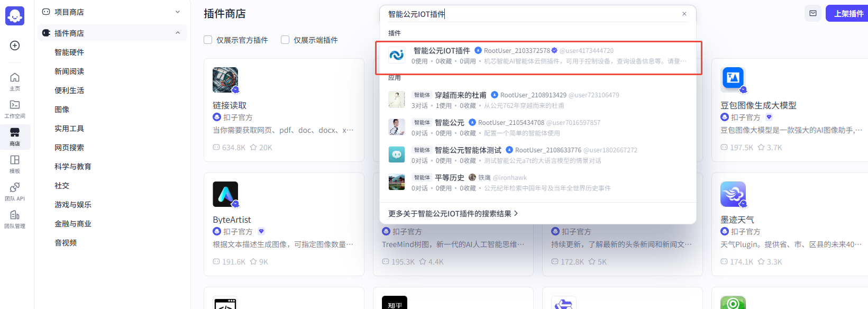
Task: Click the create plus icon in sidebar
Action: pyautogui.click(x=15, y=46)
